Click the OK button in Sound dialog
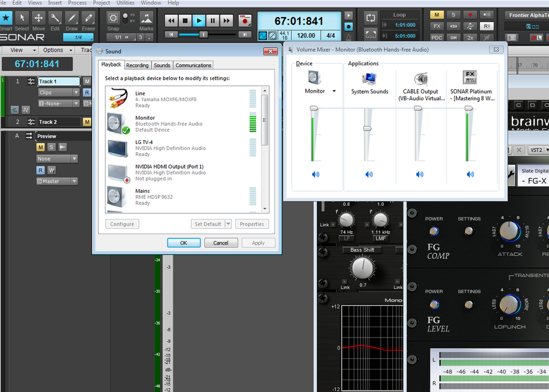Image resolution: width=549 pixels, height=392 pixels. pyautogui.click(x=183, y=243)
